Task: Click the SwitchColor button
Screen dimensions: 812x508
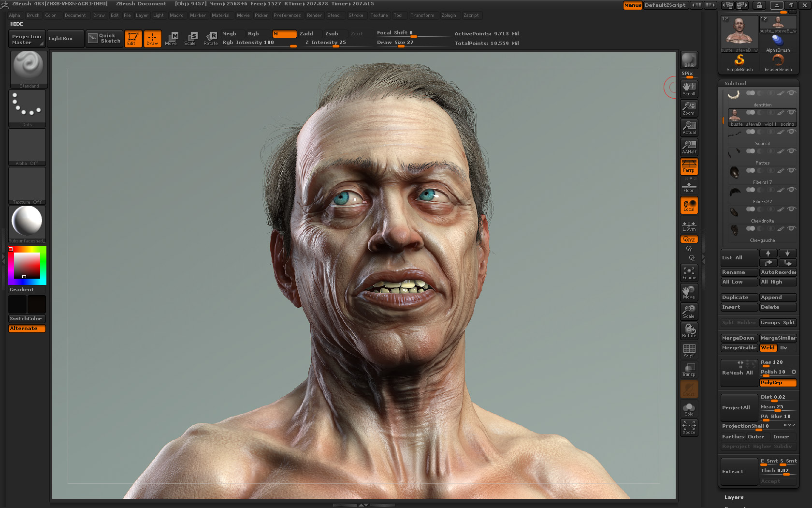Action: tap(27, 319)
